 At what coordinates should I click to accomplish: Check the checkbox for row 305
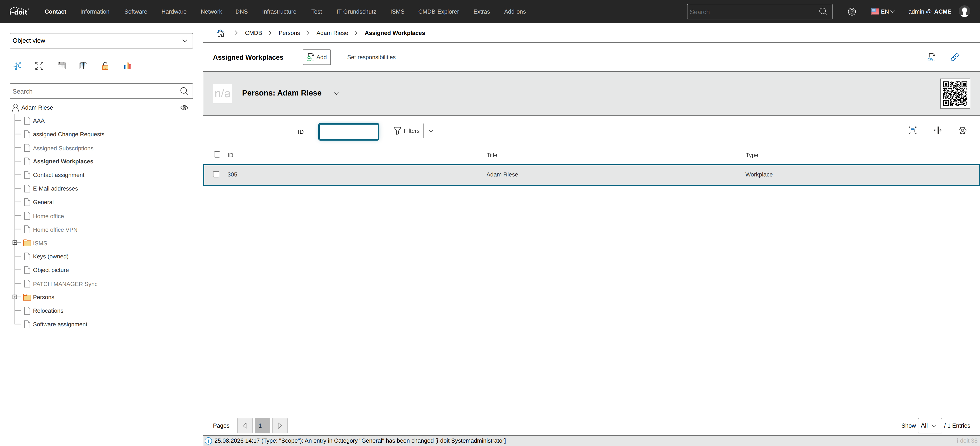point(216,174)
